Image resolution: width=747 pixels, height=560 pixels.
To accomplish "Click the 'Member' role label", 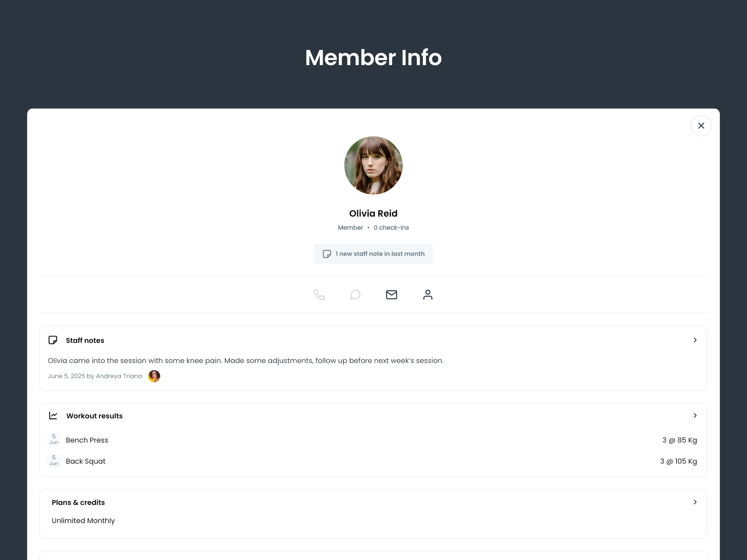I will pyautogui.click(x=350, y=228).
